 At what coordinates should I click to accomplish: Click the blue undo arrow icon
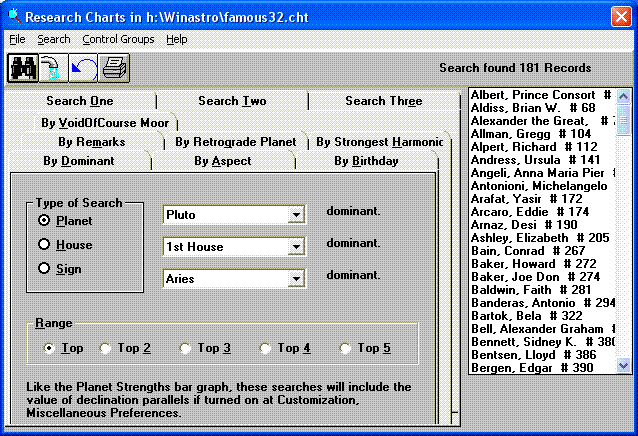click(x=82, y=68)
